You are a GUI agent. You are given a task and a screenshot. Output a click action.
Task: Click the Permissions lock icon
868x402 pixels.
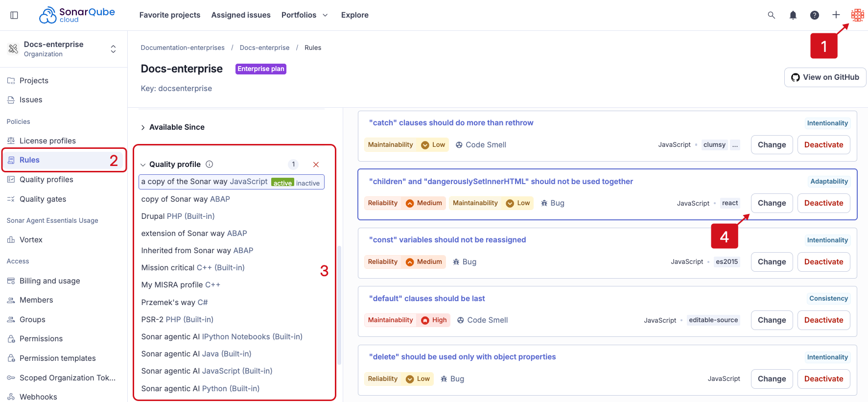(x=11, y=339)
